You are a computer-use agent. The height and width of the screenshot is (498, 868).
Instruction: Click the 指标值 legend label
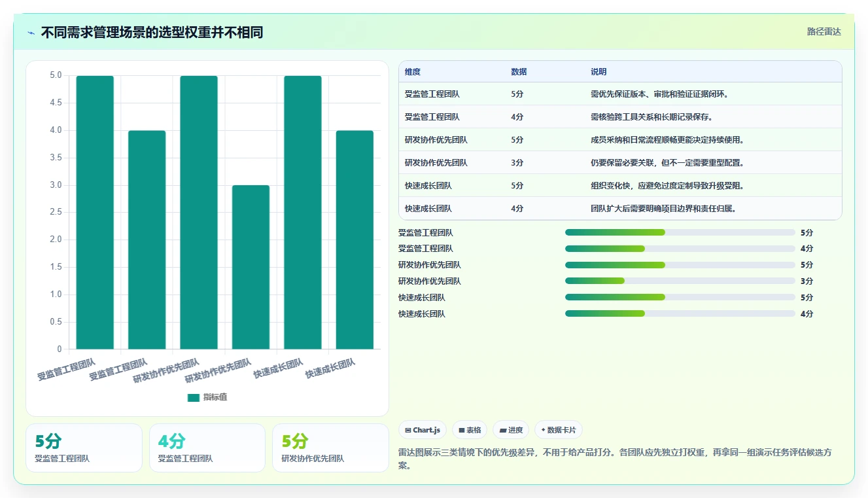(x=215, y=397)
